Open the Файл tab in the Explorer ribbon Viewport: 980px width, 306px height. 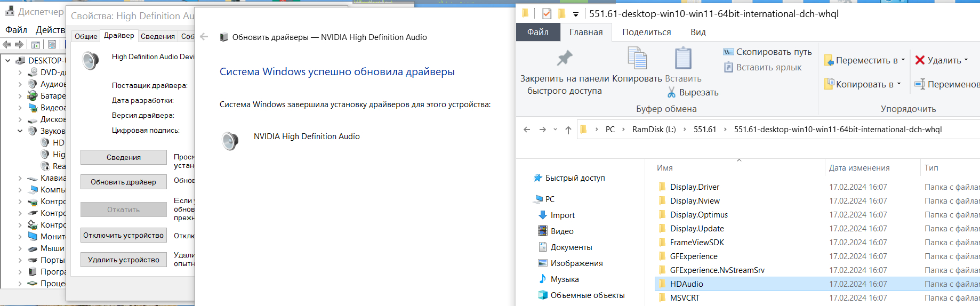tap(538, 32)
